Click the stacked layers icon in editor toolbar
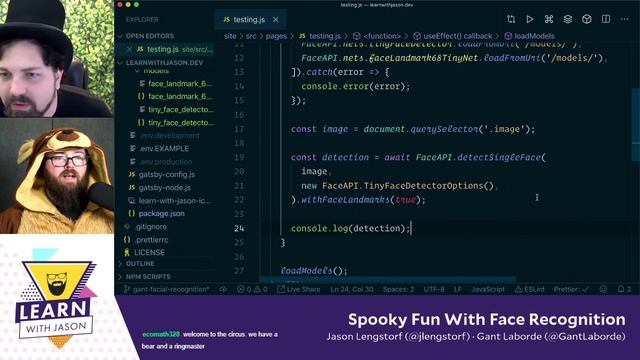This screenshot has height=360, width=640. point(568,19)
